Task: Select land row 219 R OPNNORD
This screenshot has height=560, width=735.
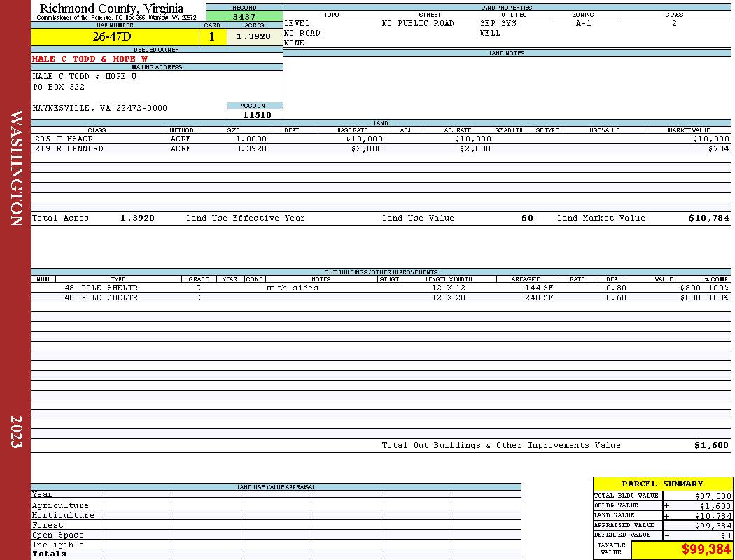Action: pyautogui.click(x=381, y=148)
